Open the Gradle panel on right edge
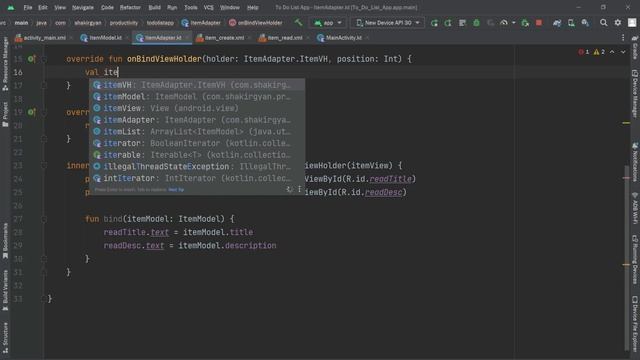Viewport: 640px width, 360px height. [x=635, y=48]
